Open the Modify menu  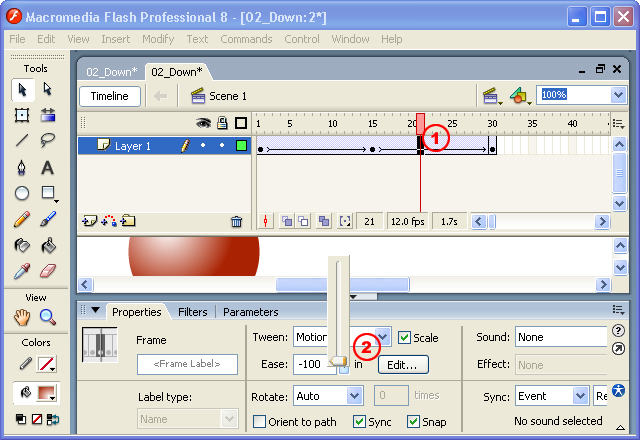(x=157, y=39)
